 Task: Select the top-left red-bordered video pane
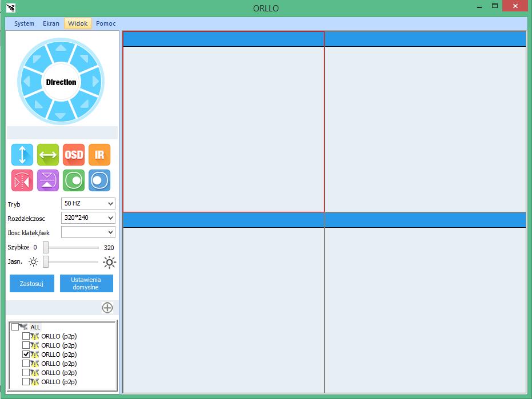pyautogui.click(x=223, y=122)
